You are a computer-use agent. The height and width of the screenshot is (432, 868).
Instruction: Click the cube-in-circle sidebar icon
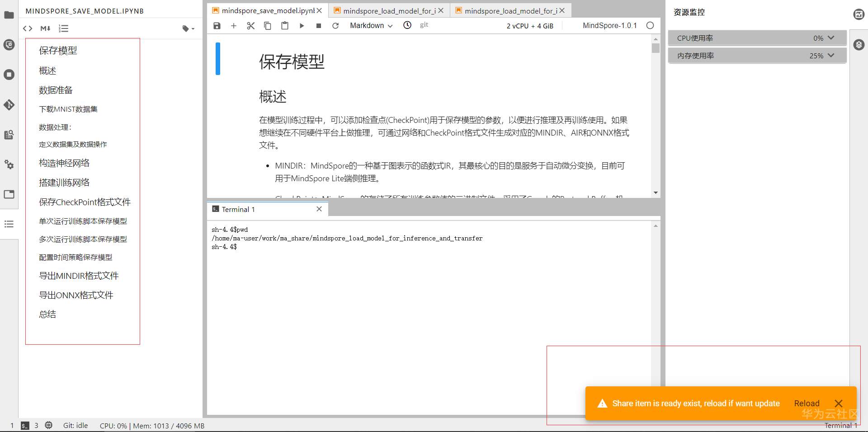coord(9,45)
